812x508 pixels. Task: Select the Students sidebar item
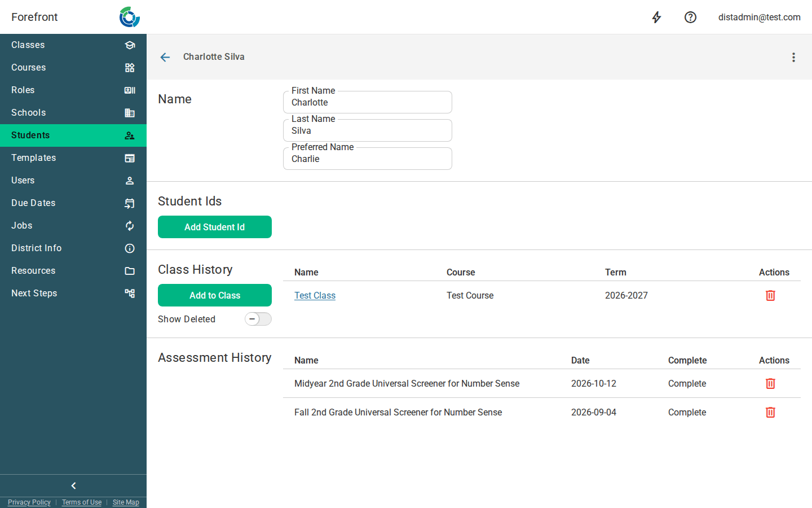coord(73,135)
